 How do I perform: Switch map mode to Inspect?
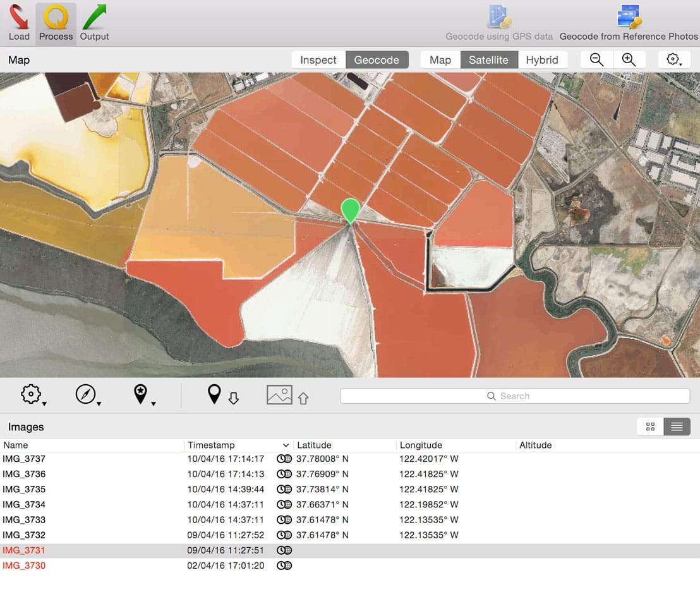point(318,60)
